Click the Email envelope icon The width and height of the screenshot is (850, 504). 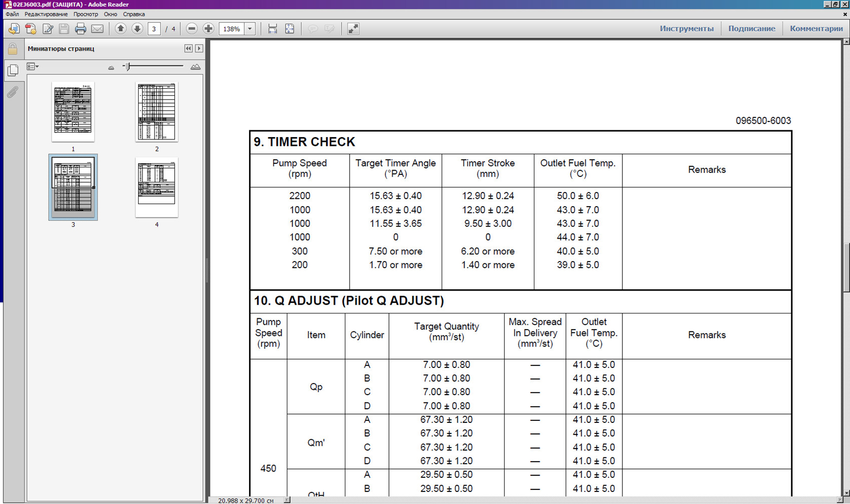[x=97, y=29]
